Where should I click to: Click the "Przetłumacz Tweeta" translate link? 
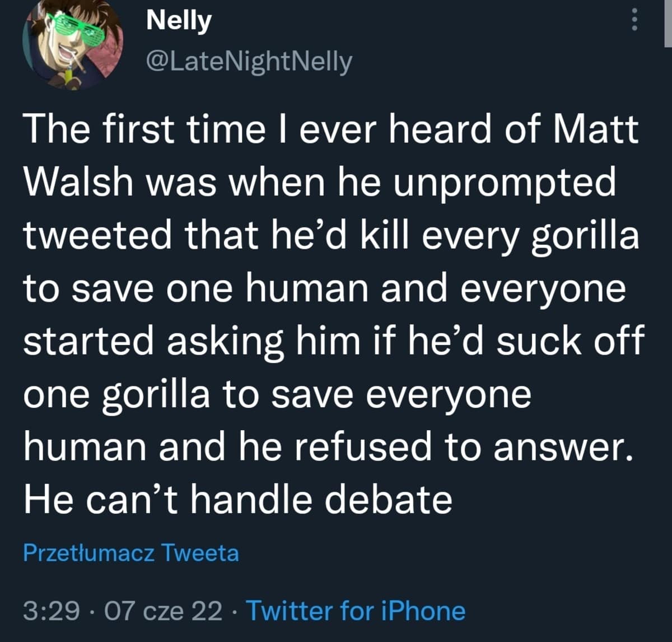(131, 553)
